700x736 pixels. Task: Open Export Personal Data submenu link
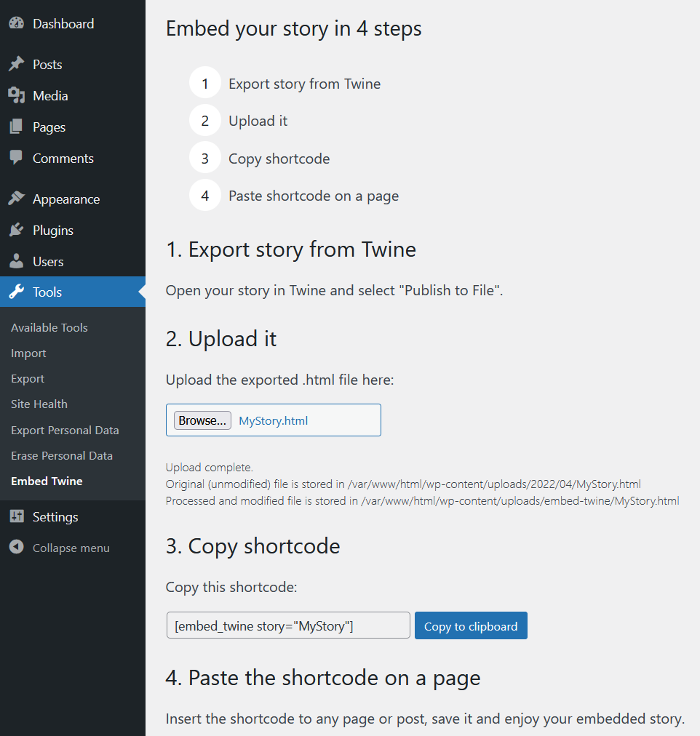point(65,430)
